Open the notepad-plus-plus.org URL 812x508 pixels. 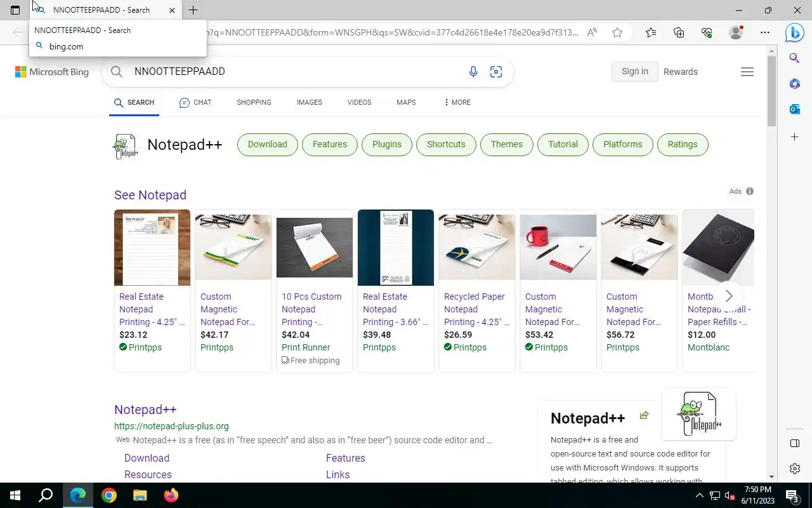pyautogui.click(x=171, y=426)
